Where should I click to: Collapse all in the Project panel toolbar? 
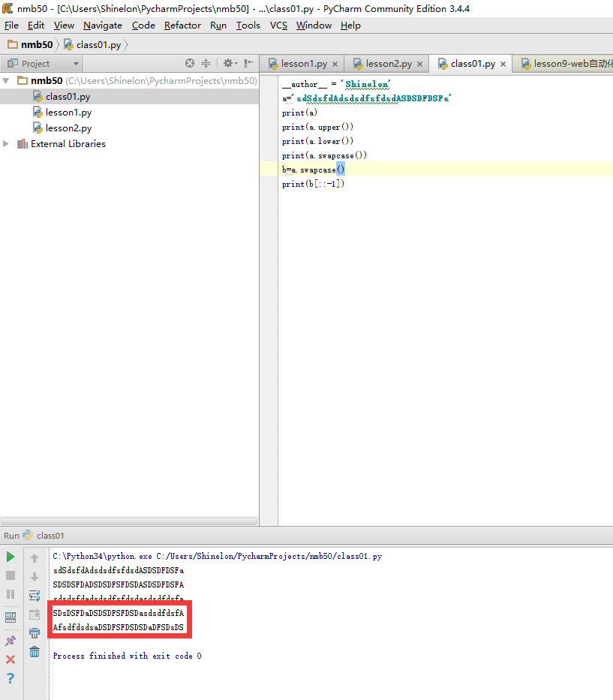pos(206,64)
